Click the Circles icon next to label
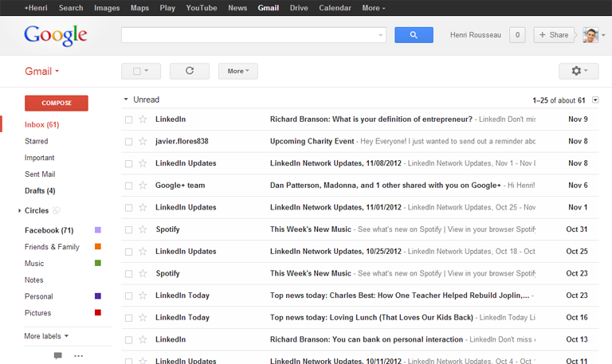This screenshot has width=612, height=364. tap(57, 211)
